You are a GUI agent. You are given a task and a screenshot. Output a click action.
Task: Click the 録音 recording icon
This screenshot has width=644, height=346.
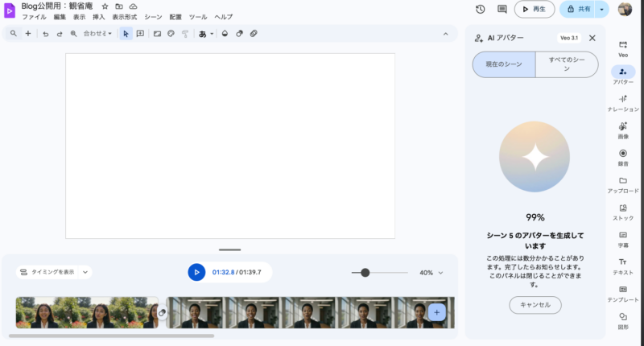622,157
